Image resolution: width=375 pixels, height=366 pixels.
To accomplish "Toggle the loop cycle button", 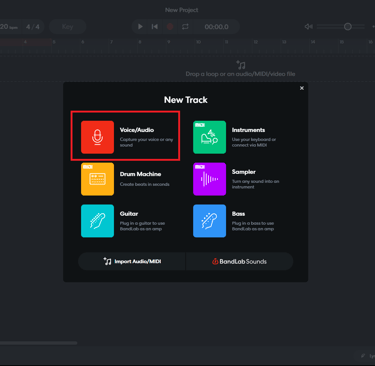I will point(185,27).
